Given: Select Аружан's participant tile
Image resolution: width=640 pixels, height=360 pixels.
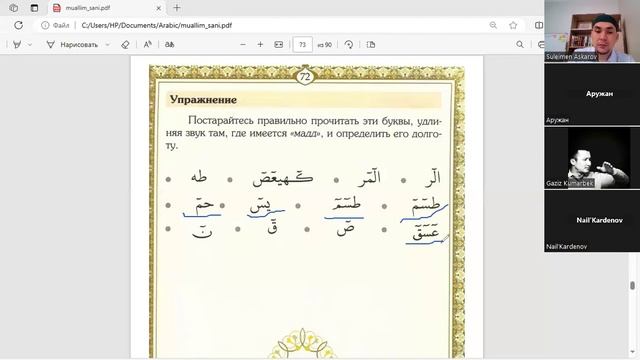Looking at the screenshot, I should coord(592,94).
